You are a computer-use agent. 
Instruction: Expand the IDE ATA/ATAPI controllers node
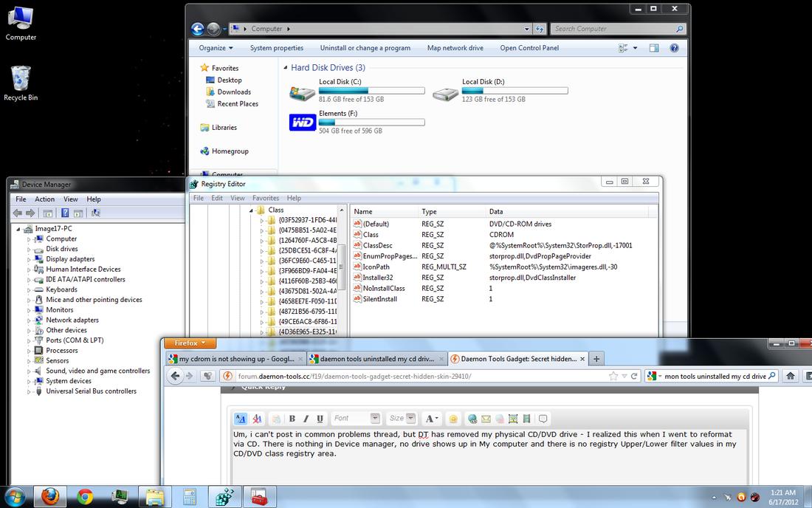[x=30, y=280]
